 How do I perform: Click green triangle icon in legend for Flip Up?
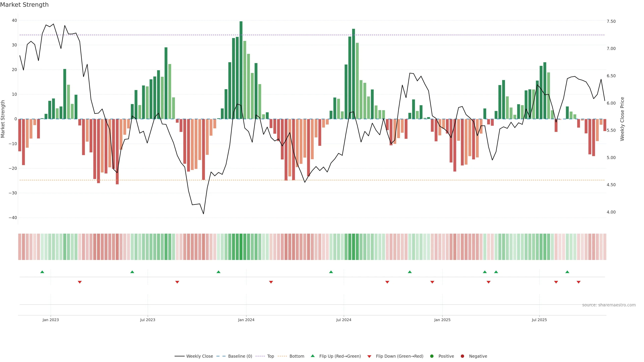tap(312, 356)
